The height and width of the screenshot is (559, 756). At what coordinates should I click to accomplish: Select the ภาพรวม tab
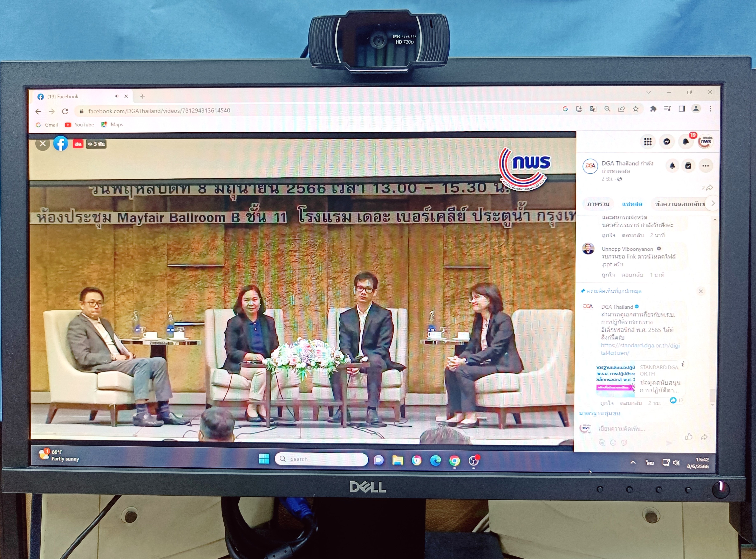pos(598,204)
